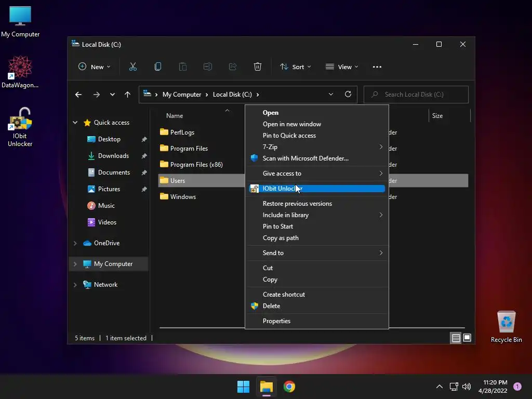The height and width of the screenshot is (399, 532).
Task: Choose Delete in the context menu
Action: (x=317, y=306)
